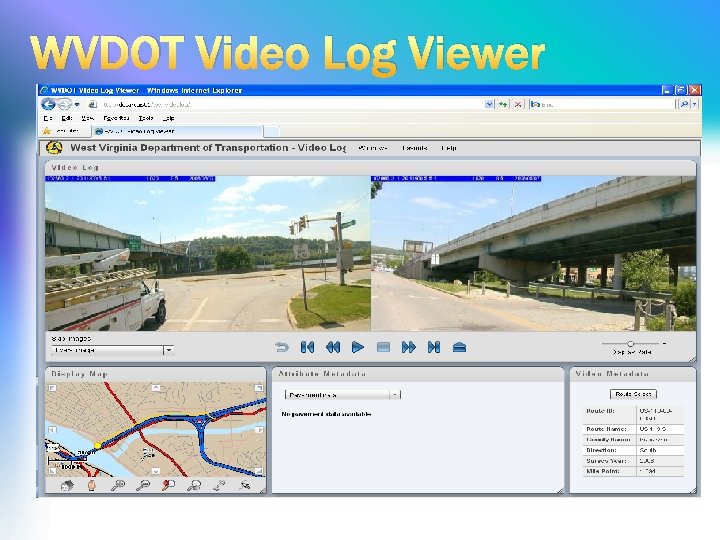Click the video undo/return arrow button
Viewport: 720px width, 540px height.
(281, 347)
